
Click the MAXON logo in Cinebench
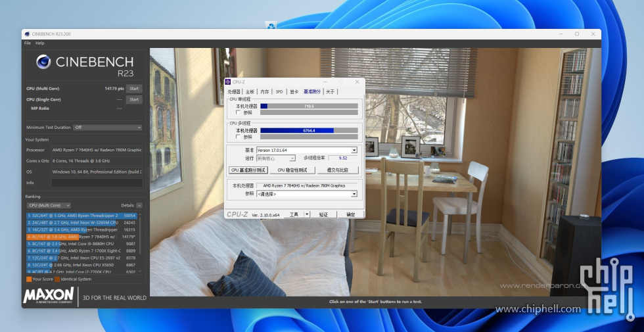pos(49,295)
